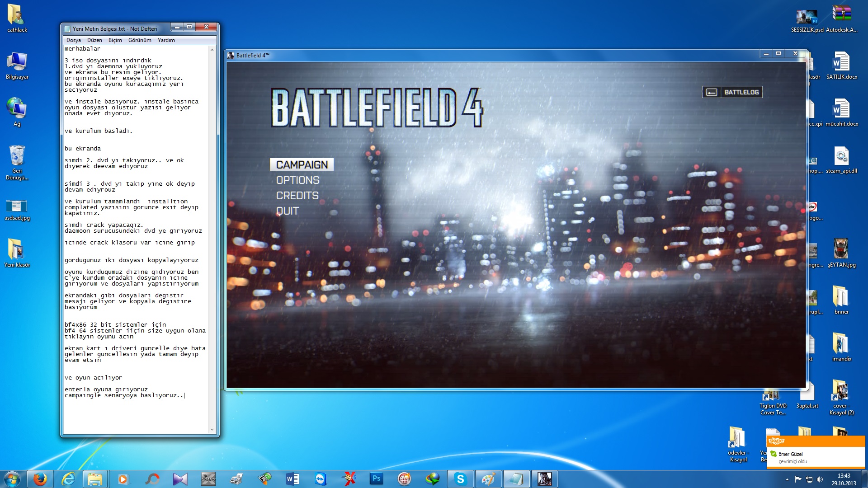Open the Action Center flag icon
The image size is (868, 488).
(x=798, y=479)
